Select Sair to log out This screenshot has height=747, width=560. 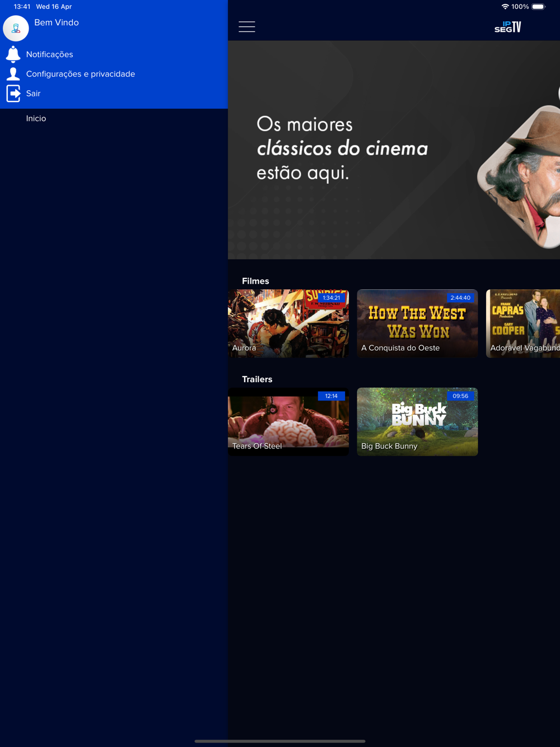(33, 94)
